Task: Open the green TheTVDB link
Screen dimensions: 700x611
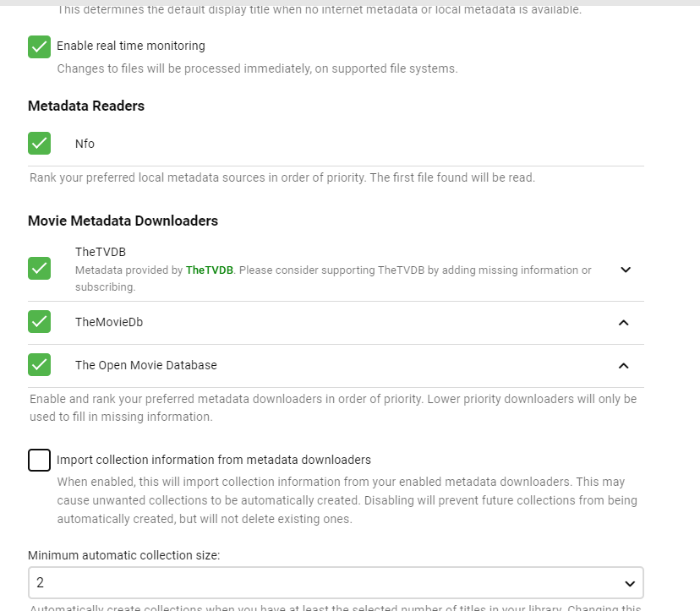Action: click(210, 270)
